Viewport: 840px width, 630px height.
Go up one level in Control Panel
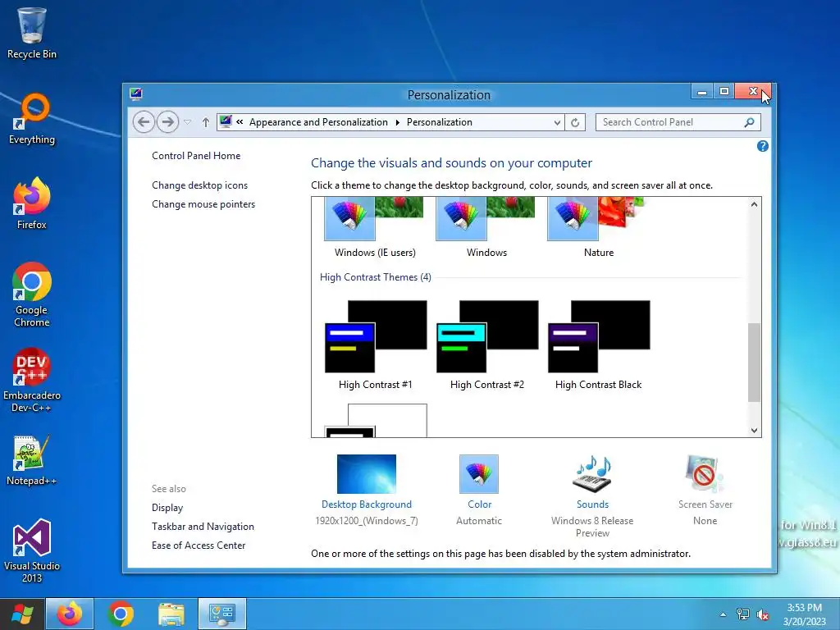pyautogui.click(x=206, y=122)
